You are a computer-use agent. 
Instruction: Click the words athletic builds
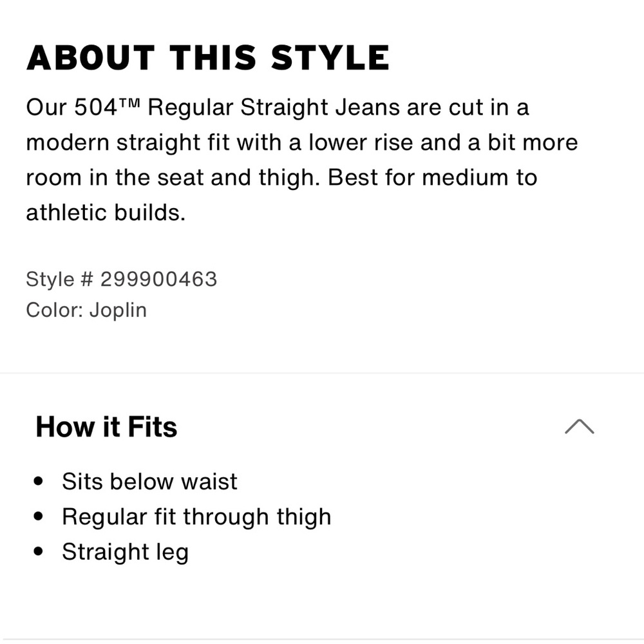(x=106, y=213)
